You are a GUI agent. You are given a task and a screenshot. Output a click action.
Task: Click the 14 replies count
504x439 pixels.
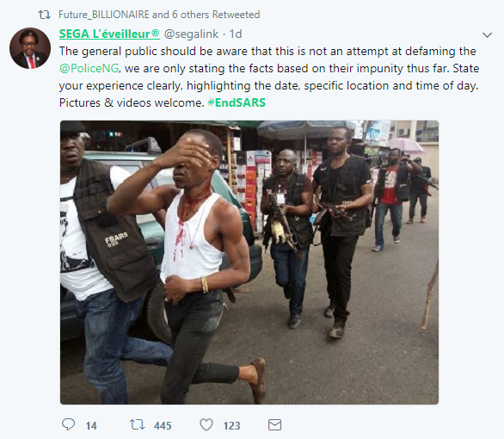(x=91, y=425)
